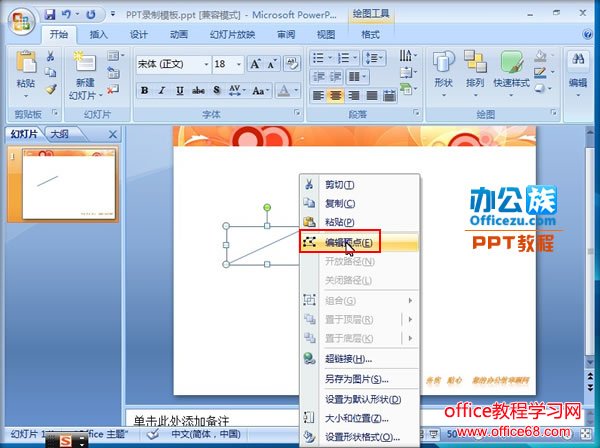The height and width of the screenshot is (448, 600).
Task: Choose Cut in context menu
Action: coord(359,185)
